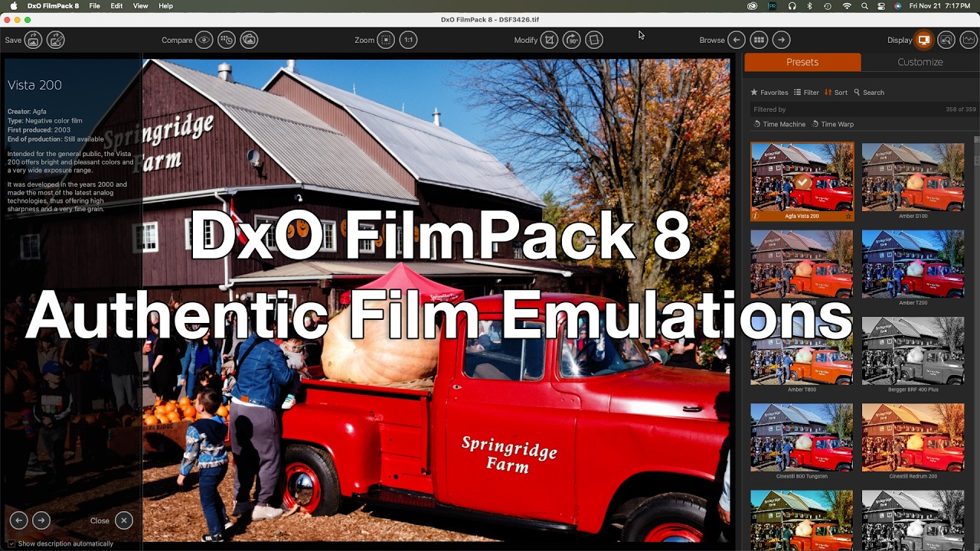Switch to the Customize tab

pyautogui.click(x=920, y=62)
